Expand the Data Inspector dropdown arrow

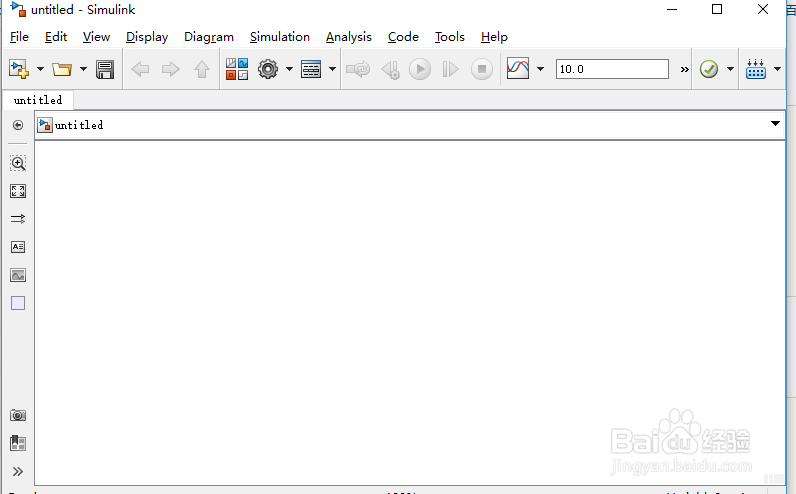541,69
